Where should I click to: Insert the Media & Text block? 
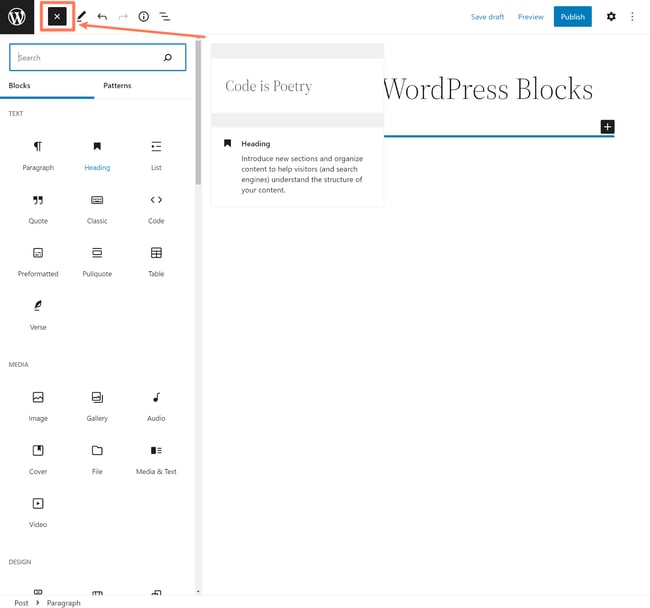coord(156,457)
